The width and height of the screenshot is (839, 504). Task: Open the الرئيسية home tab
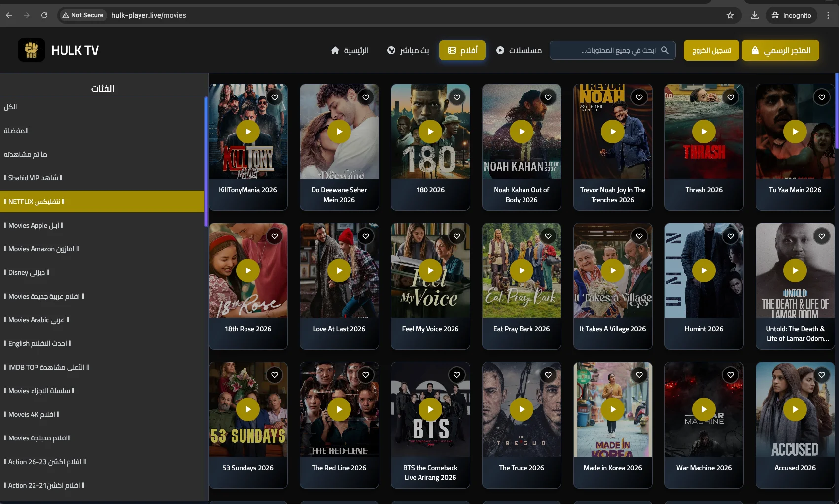coord(350,50)
